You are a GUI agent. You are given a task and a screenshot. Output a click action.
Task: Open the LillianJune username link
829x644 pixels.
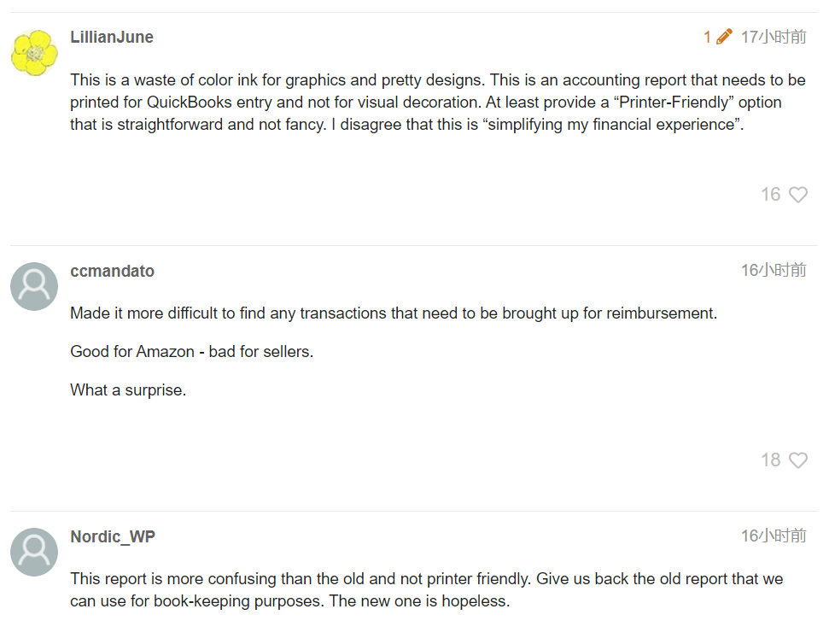[112, 37]
